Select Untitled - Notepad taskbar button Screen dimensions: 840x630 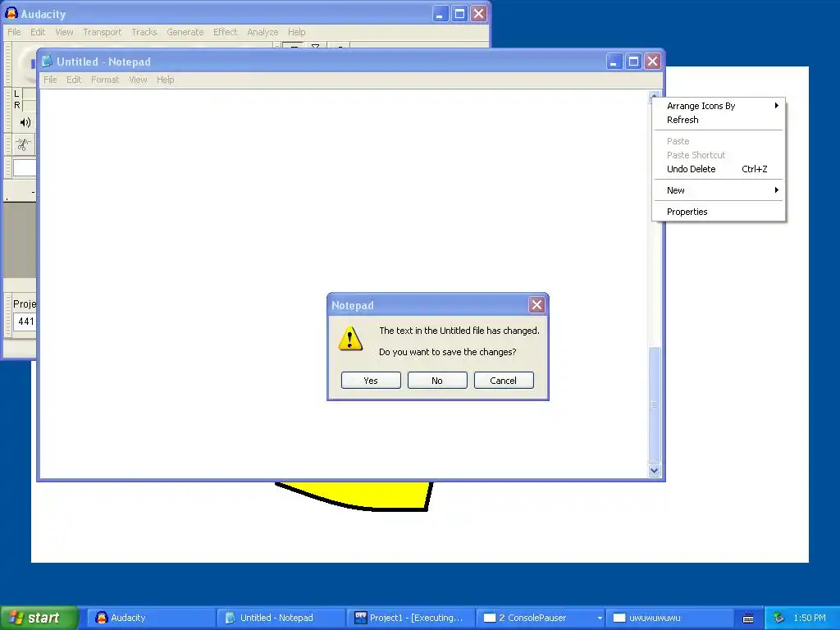click(x=281, y=618)
